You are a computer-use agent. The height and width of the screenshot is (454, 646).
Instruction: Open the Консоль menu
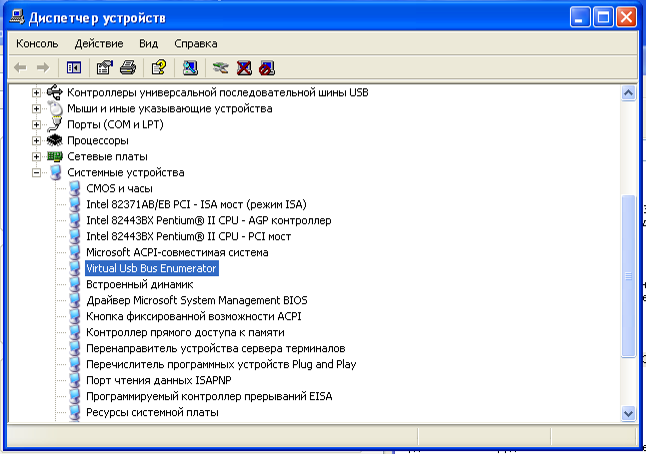[37, 43]
